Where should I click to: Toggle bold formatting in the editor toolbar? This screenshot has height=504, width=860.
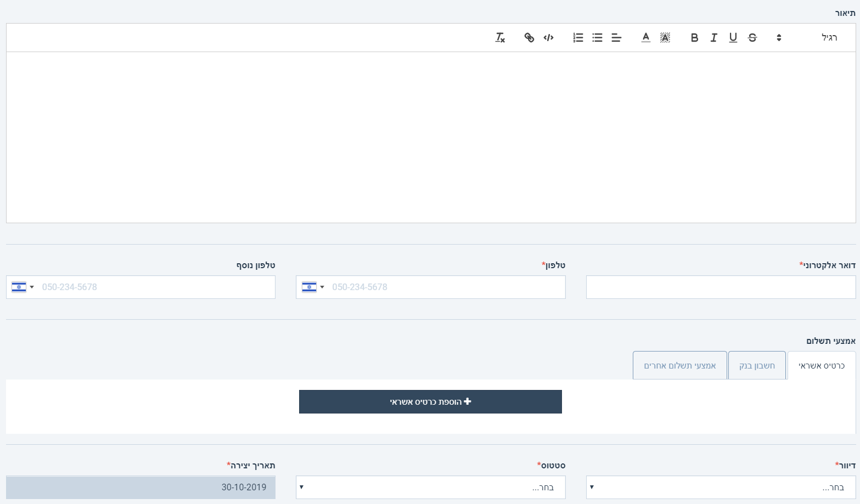coord(694,38)
